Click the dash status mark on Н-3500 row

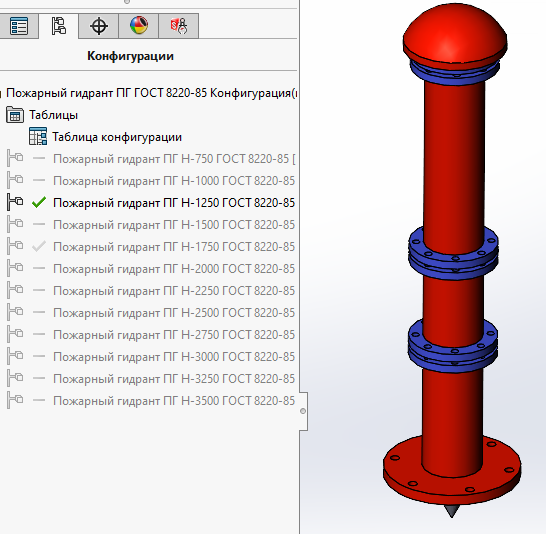pos(39,401)
